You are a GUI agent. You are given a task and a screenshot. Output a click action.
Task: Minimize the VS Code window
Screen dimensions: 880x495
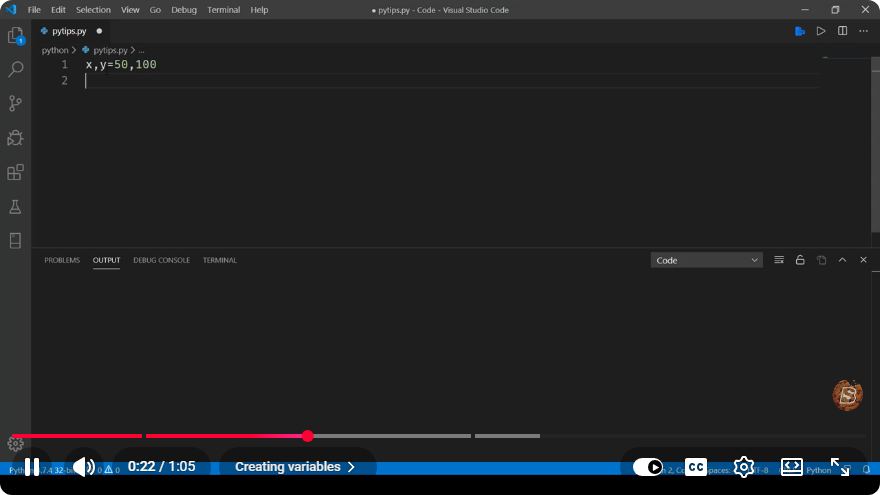pos(805,10)
